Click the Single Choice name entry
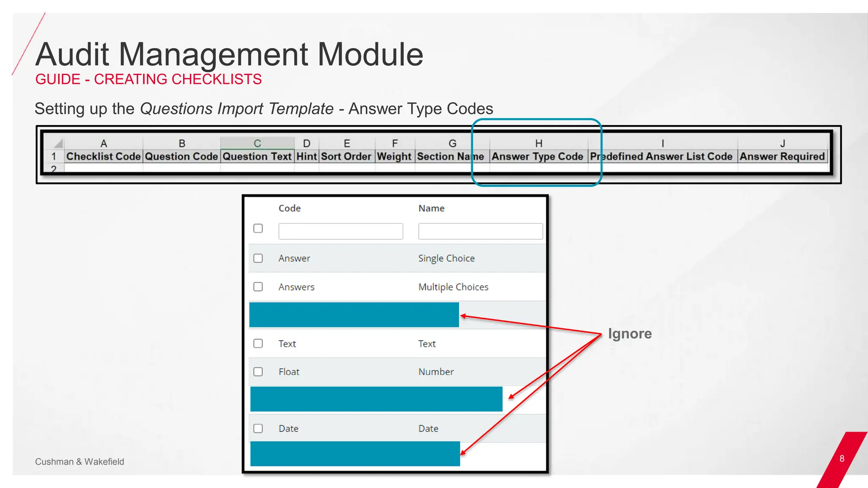Image resolution: width=868 pixels, height=488 pixels. pos(446,258)
